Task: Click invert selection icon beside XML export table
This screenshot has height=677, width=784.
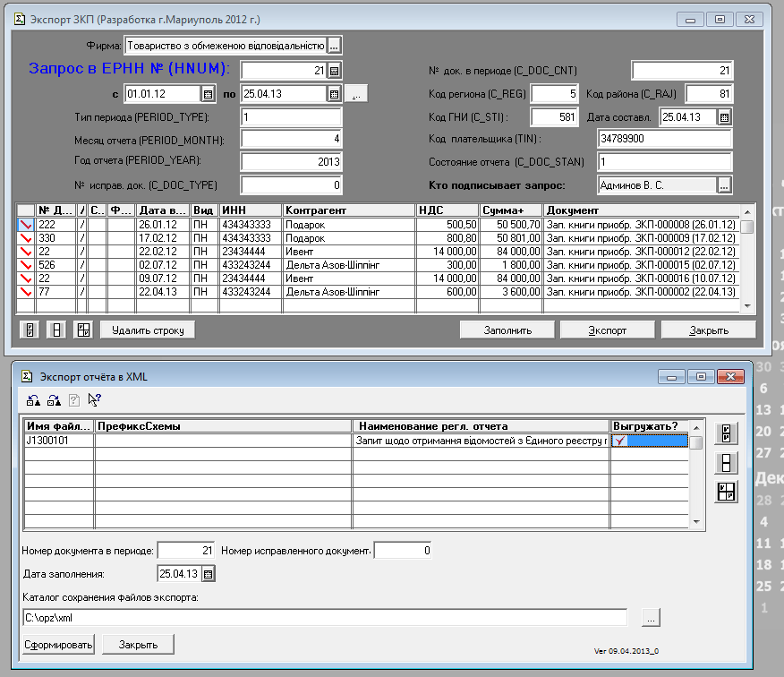Action: (x=726, y=492)
